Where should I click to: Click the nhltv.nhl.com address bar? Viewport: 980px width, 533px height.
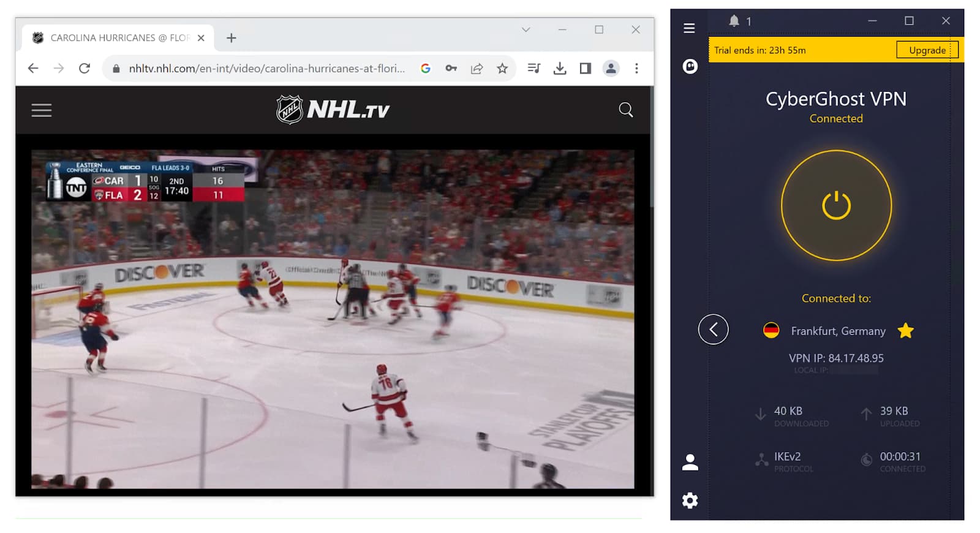pos(266,69)
